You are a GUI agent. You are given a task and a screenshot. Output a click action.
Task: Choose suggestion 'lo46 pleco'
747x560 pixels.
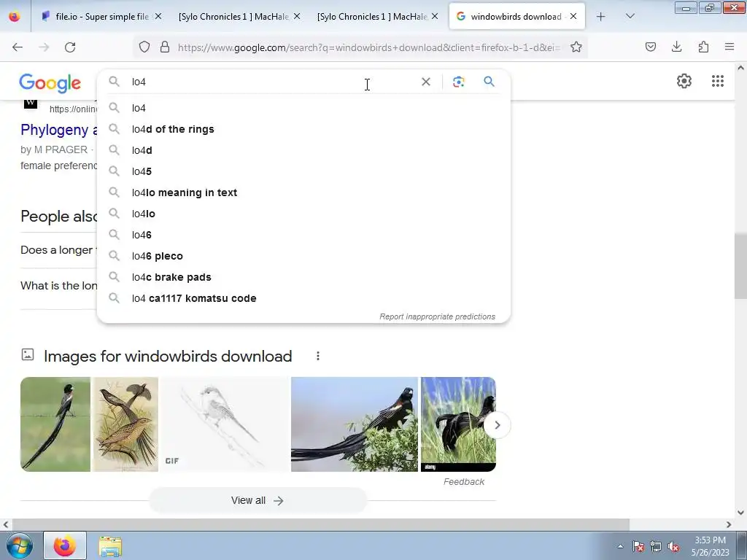click(303, 256)
